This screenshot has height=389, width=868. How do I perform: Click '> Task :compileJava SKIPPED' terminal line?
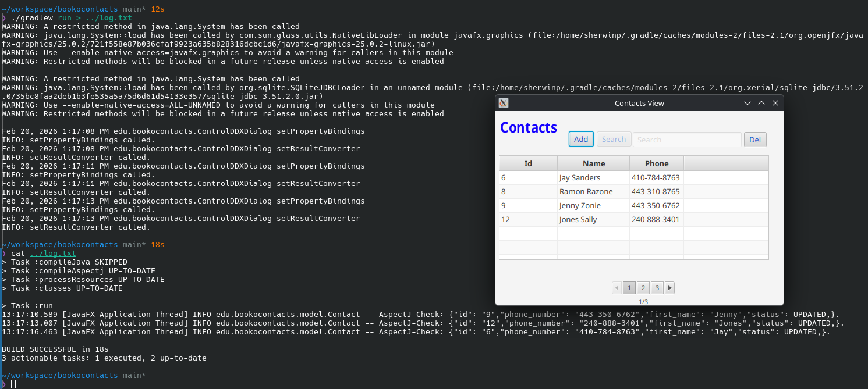coord(65,262)
